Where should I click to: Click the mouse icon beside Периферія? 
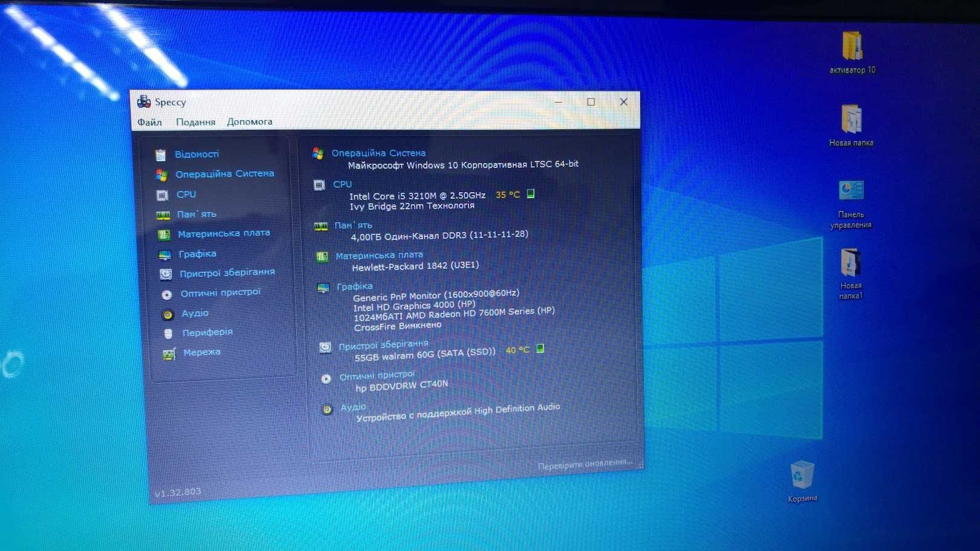point(169,334)
